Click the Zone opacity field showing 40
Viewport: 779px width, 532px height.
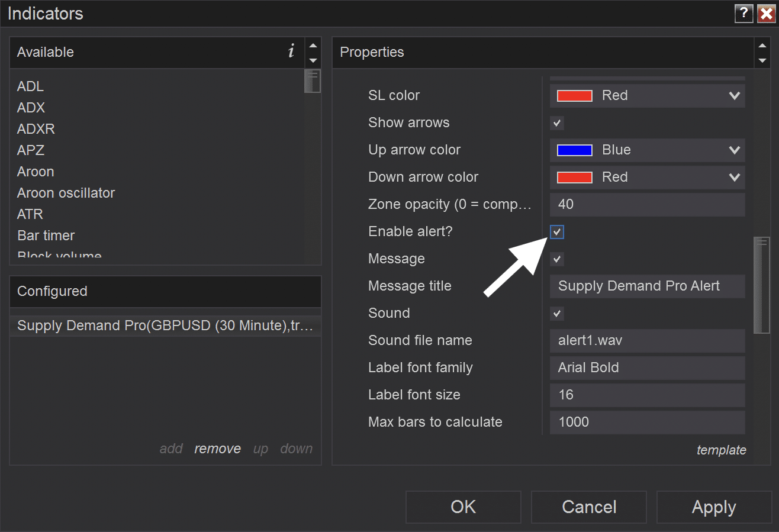[647, 204]
